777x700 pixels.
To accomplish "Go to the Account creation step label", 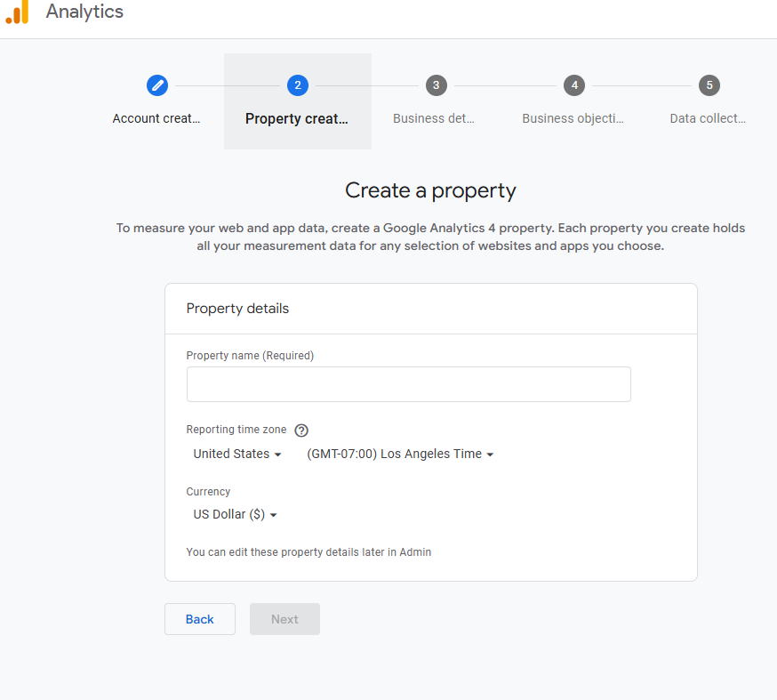I will 156,118.
